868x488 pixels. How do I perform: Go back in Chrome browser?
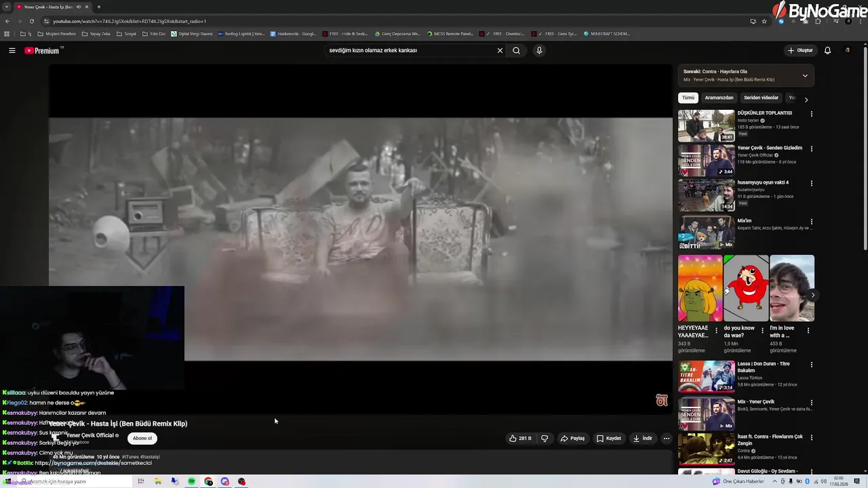(x=7, y=21)
